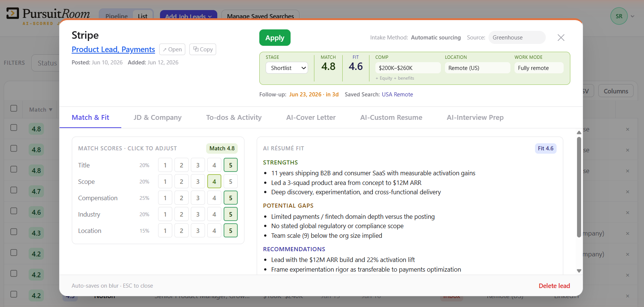
Task: Toggle the select-all checkbox in table header
Action: [x=14, y=108]
